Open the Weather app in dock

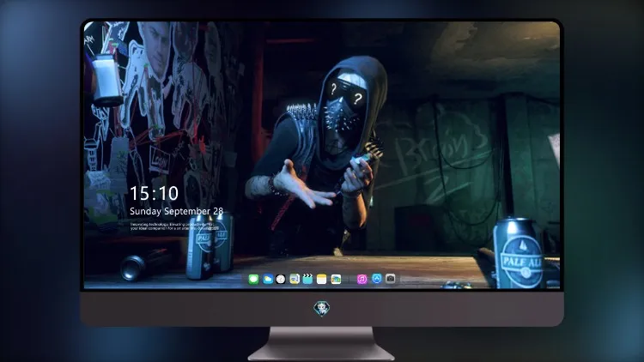point(267,280)
